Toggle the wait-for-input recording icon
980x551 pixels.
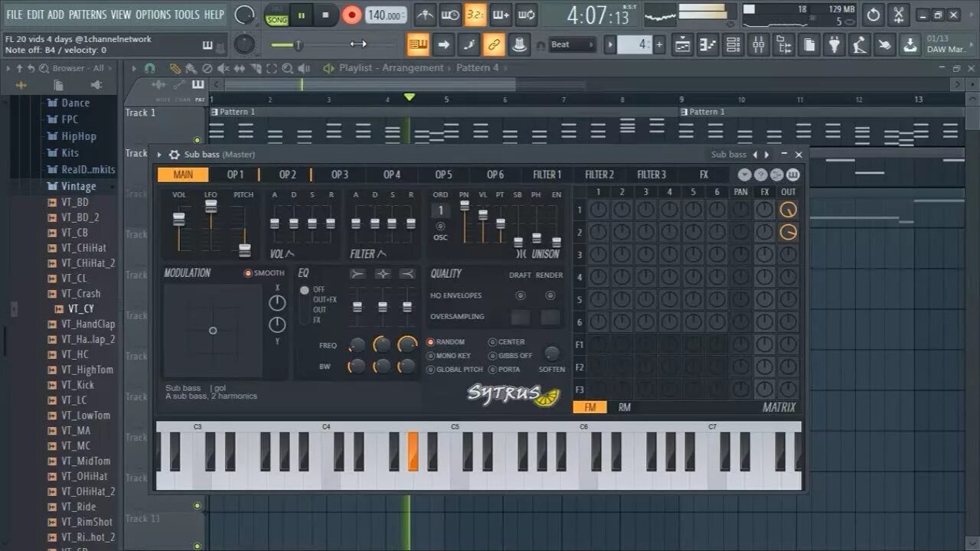450,15
